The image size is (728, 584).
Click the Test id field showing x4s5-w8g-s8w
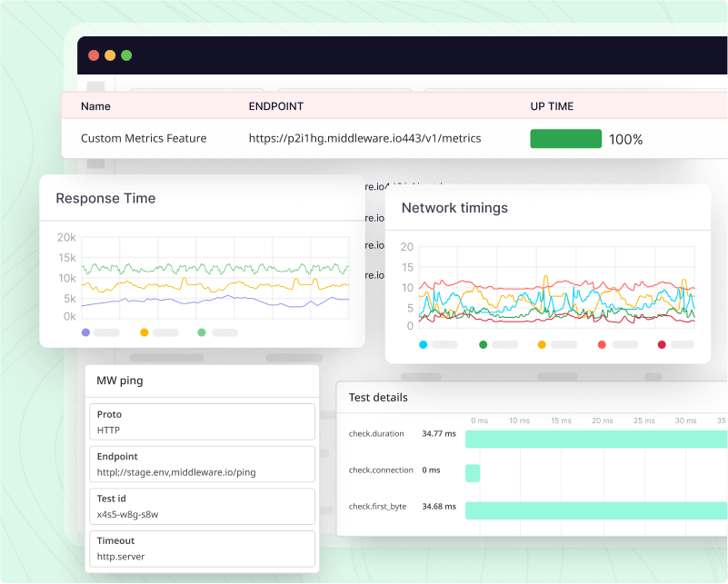coord(202,506)
